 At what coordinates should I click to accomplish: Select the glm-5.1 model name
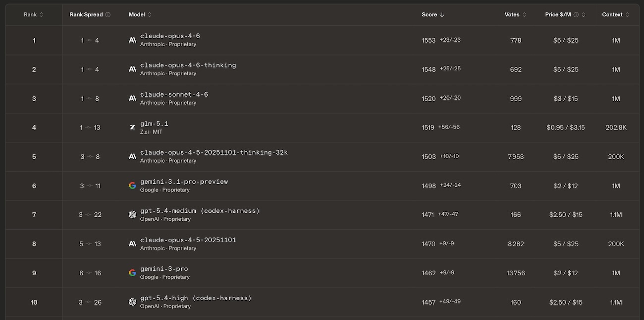pos(154,124)
